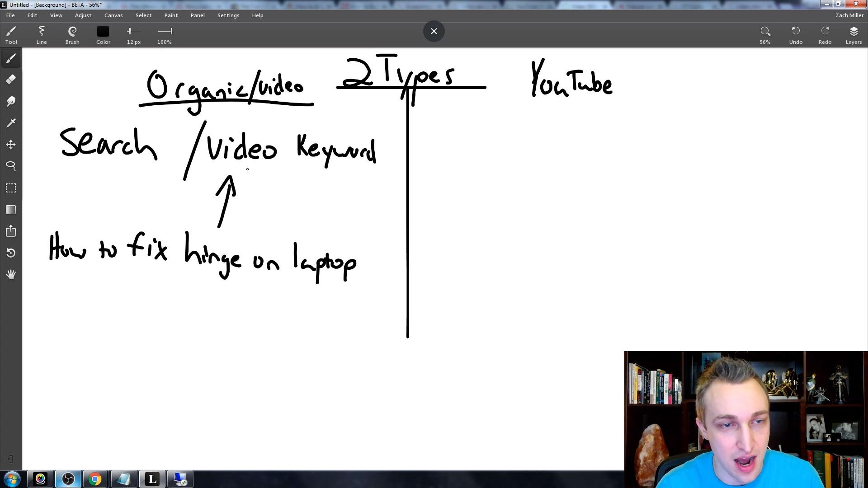This screenshot has height=488, width=868.
Task: Pick the Smudge tool
Action: click(x=11, y=101)
